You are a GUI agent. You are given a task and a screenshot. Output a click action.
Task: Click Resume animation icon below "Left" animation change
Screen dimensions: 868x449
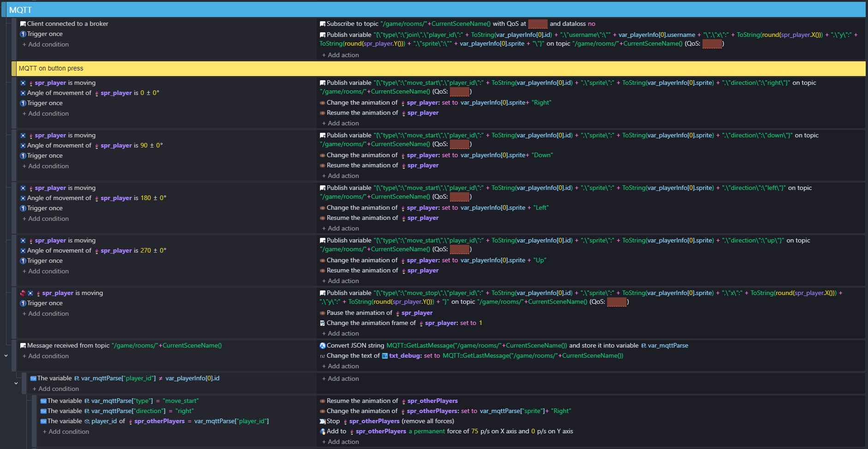pos(323,218)
